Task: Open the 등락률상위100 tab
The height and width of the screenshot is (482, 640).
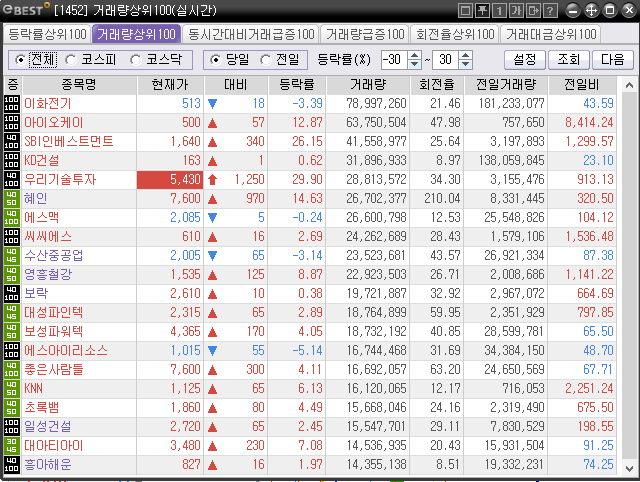Action: click(x=47, y=34)
